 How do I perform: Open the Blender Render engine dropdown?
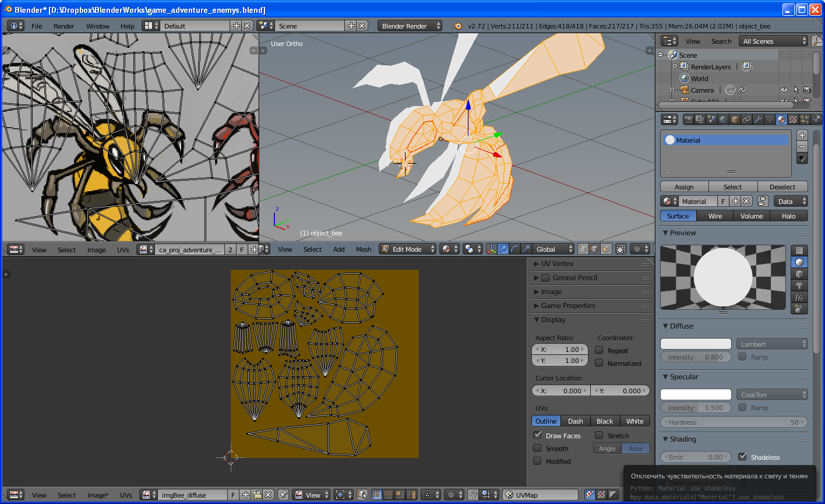click(x=410, y=26)
